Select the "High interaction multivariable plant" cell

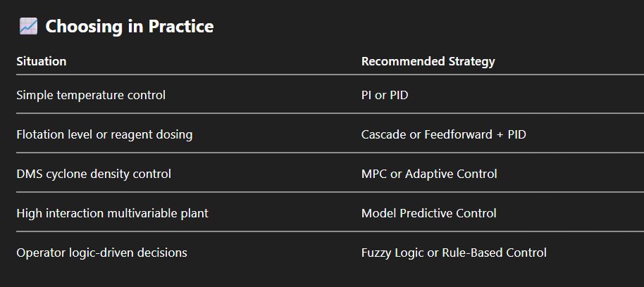point(112,212)
